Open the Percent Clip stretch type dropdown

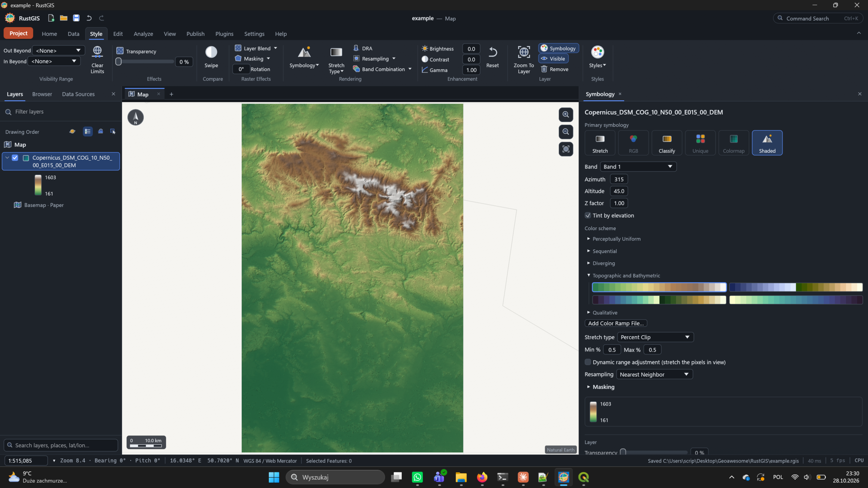(655, 337)
